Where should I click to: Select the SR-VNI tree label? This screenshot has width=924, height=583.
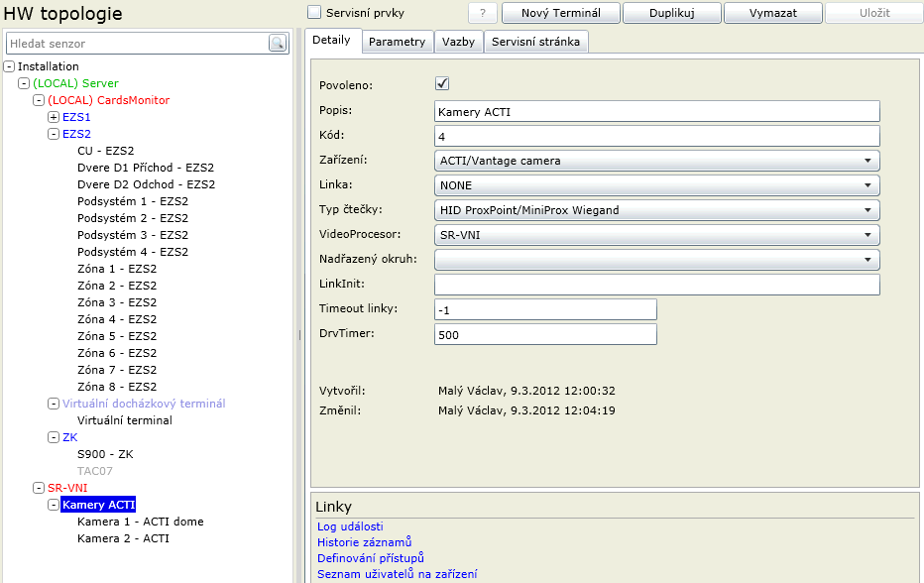tap(67, 488)
